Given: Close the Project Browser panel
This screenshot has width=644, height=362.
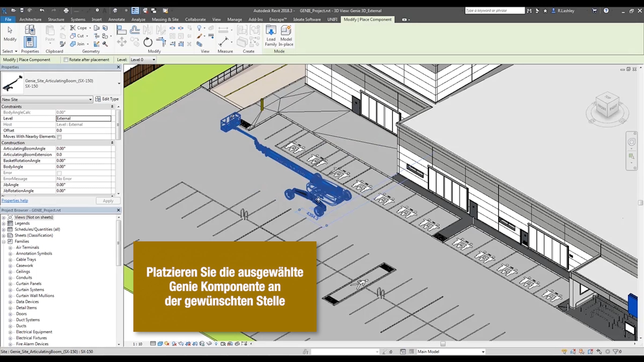Looking at the screenshot, I should pos(118,210).
